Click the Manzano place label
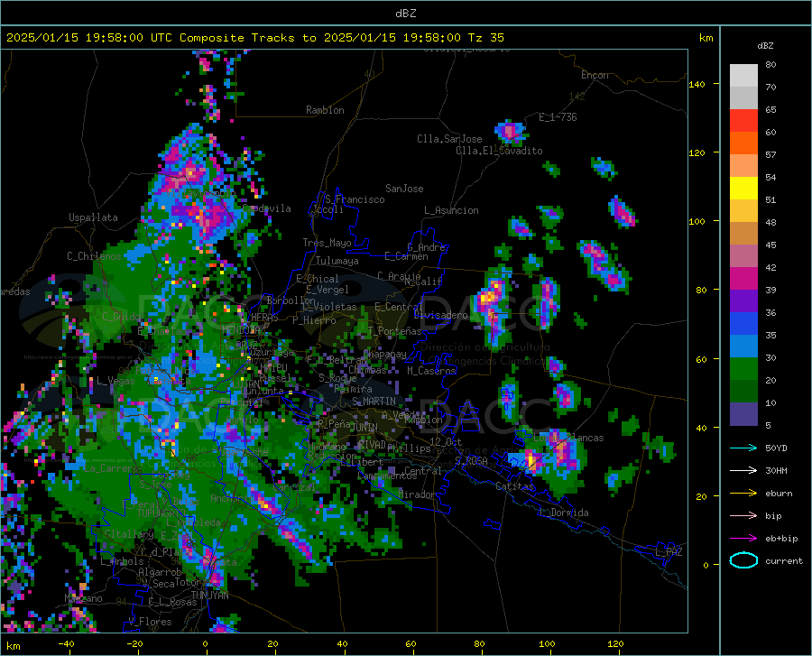This screenshot has height=656, width=812. (x=83, y=598)
